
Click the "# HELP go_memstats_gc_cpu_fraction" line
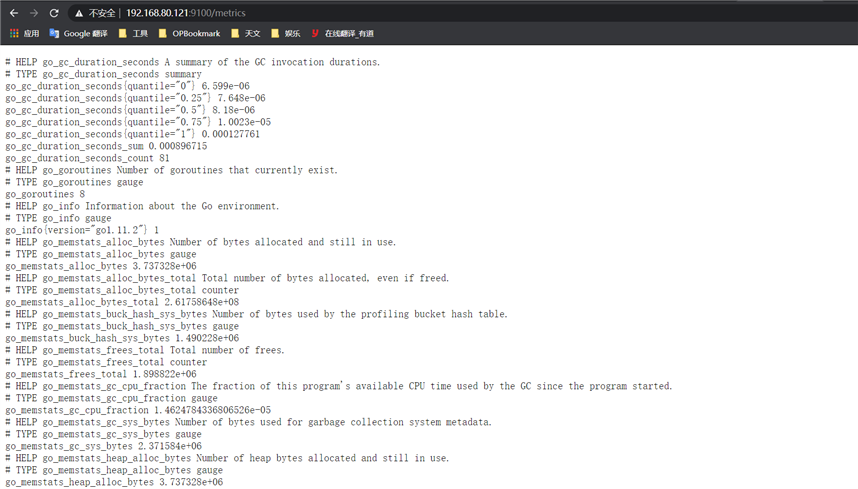point(339,387)
